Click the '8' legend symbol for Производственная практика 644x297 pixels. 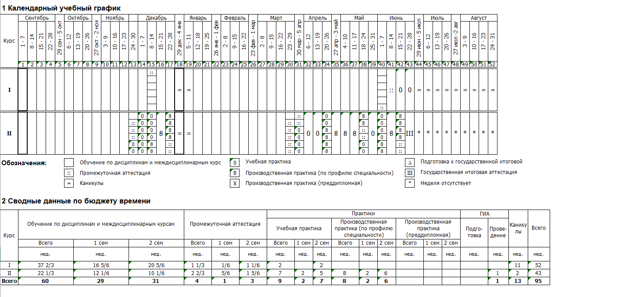[x=235, y=173]
